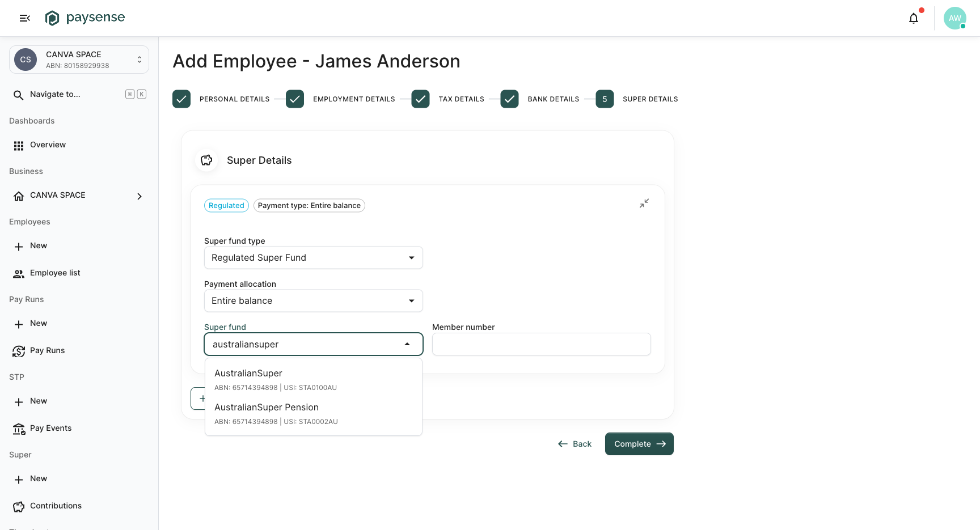Go to Personal Details step checkmark
The image size is (980, 530).
pos(181,99)
